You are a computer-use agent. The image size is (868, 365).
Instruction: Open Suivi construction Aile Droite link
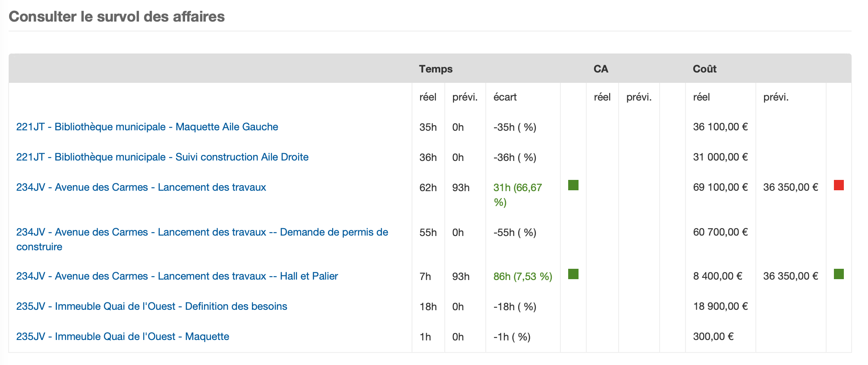coord(162,157)
